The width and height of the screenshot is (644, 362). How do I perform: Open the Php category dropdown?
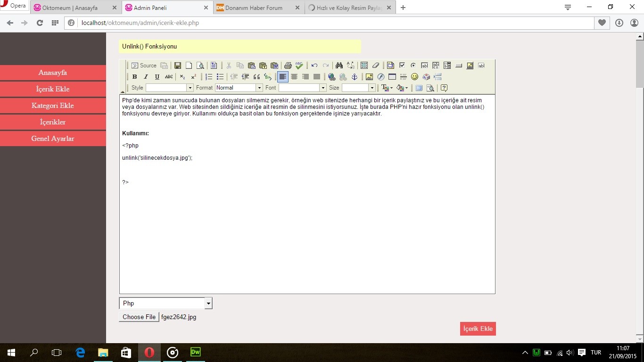tap(165, 303)
